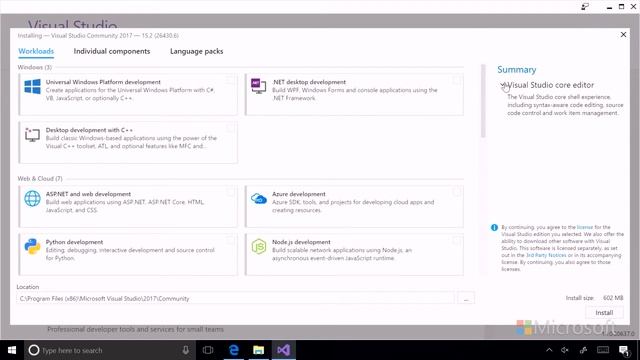This screenshot has width=640, height=360.
Task: Switch to the Language packs tab
Action: pyautogui.click(x=196, y=51)
